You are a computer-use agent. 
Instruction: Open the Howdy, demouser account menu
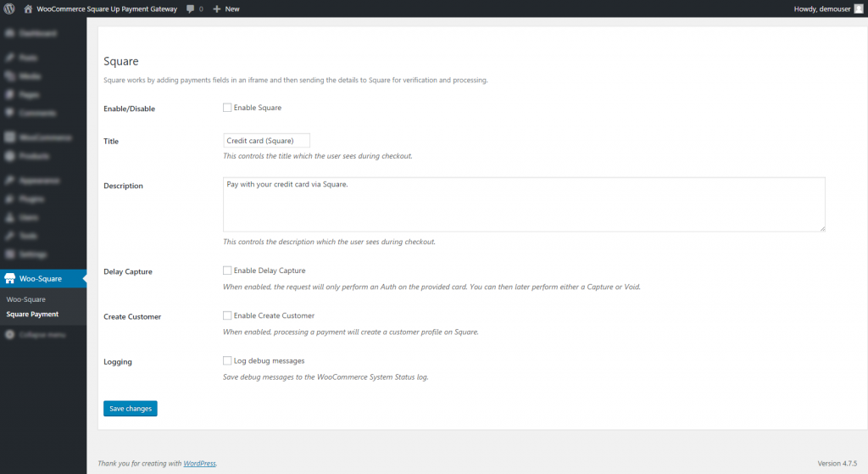(x=821, y=8)
